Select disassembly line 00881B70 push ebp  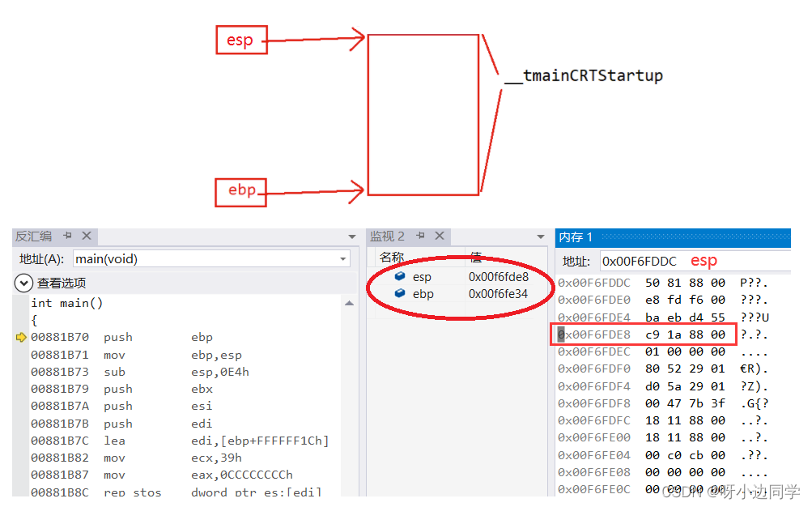coord(121,338)
